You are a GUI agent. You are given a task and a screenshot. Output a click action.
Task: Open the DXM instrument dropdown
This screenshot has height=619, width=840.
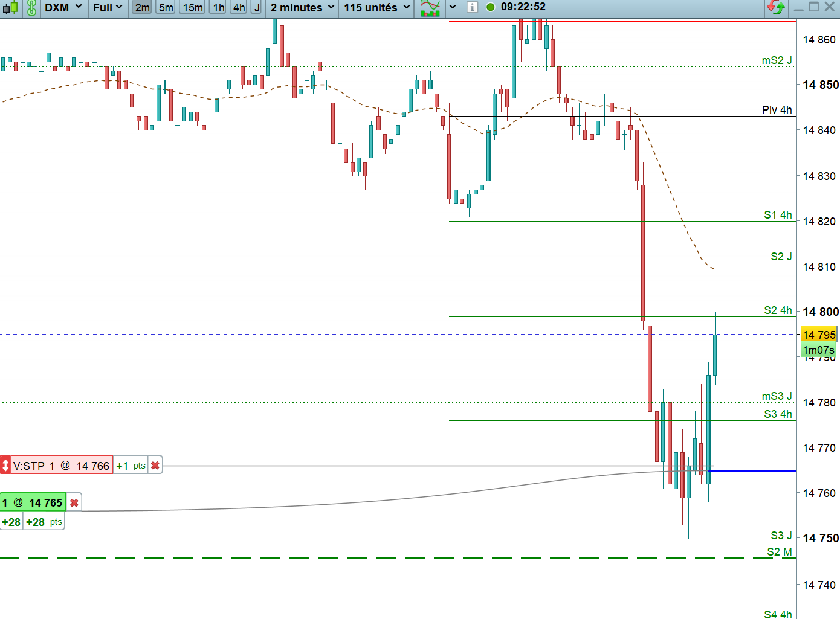63,8
